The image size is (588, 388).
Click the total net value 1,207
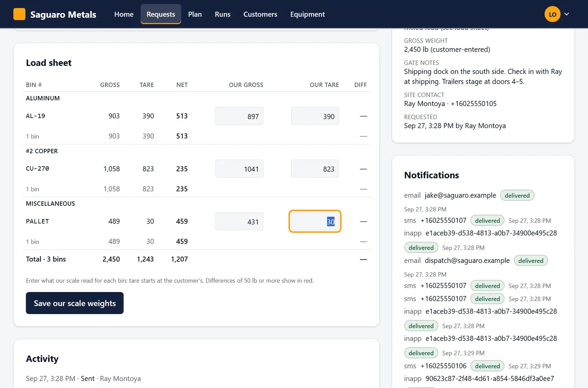pyautogui.click(x=179, y=259)
